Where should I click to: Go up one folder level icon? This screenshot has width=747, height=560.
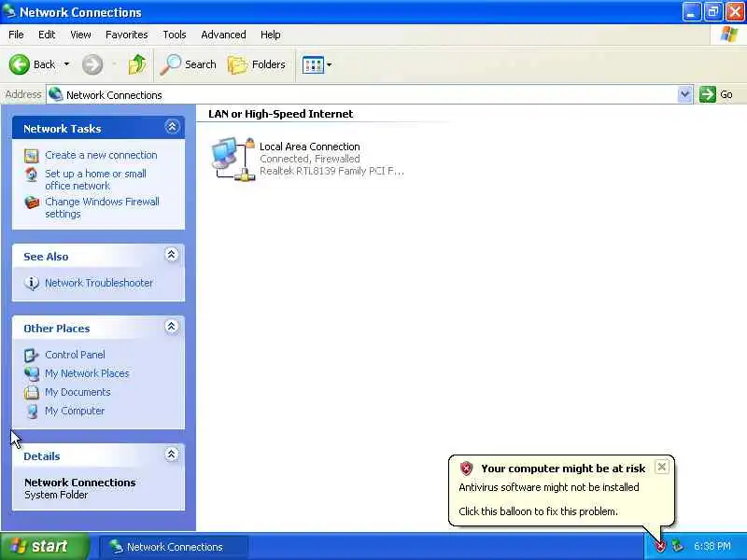coord(137,64)
